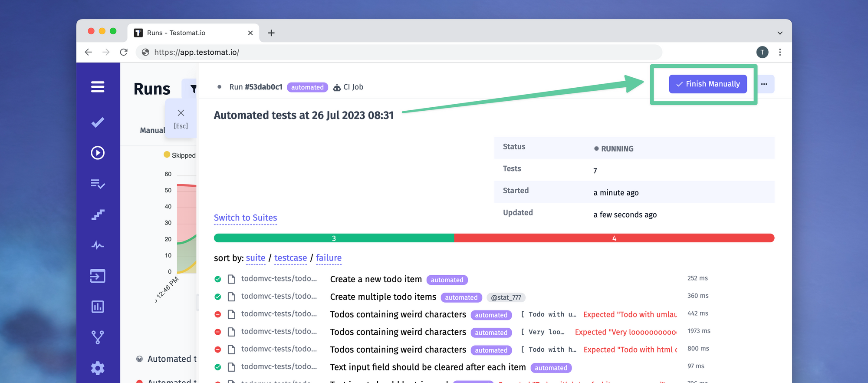Click the automated badge on Create multiple todo items

pos(461,297)
